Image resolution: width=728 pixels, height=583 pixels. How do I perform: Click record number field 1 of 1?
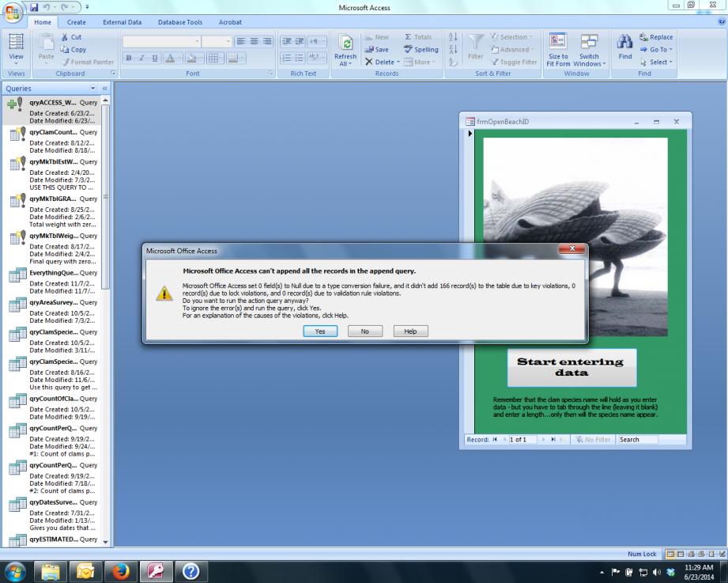click(x=522, y=440)
